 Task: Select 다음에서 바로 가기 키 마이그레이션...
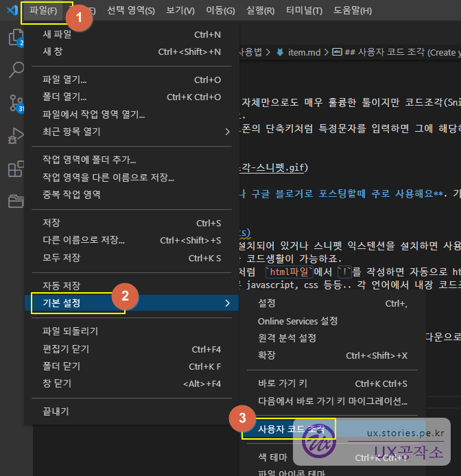(x=332, y=401)
